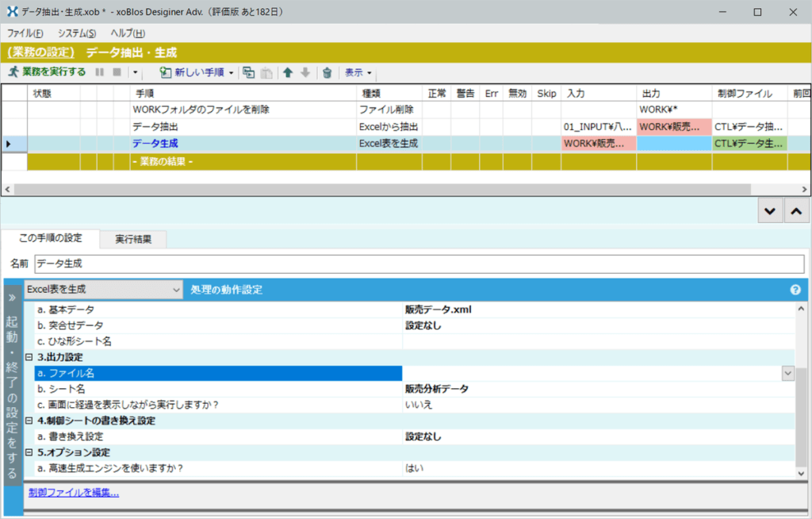Open help with the blue question mark icon

click(x=795, y=290)
